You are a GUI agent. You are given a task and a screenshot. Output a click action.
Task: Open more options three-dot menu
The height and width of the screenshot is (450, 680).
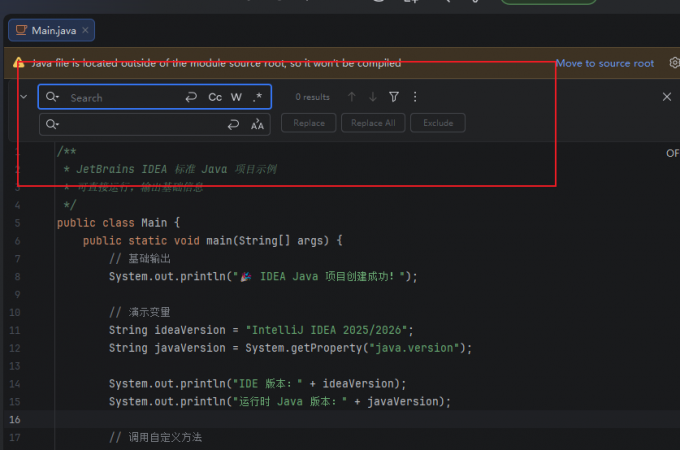coord(415,97)
